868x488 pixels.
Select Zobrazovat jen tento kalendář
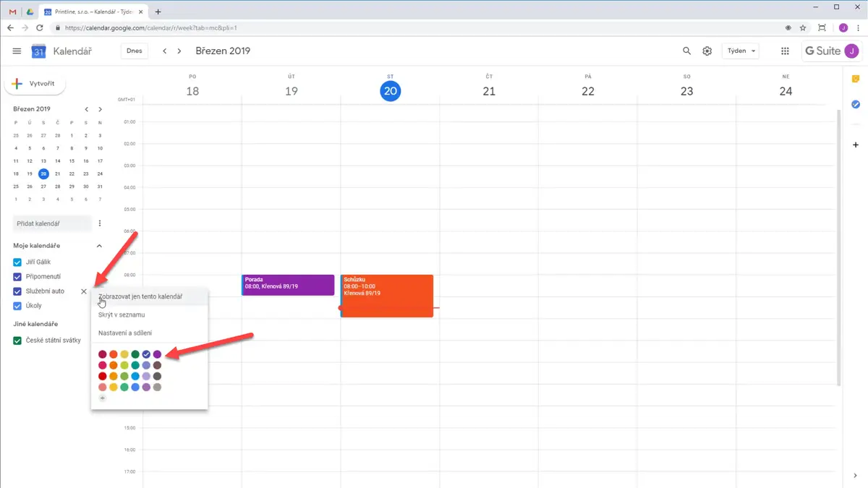coord(150,297)
